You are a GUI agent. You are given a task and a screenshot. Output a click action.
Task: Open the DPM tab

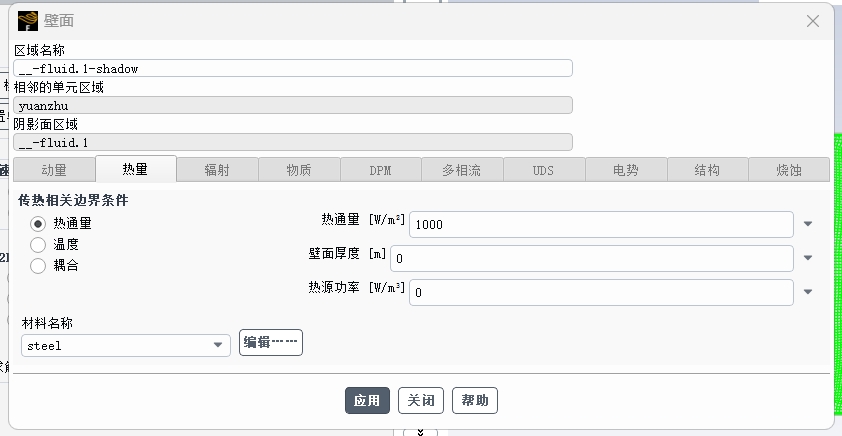click(x=380, y=170)
